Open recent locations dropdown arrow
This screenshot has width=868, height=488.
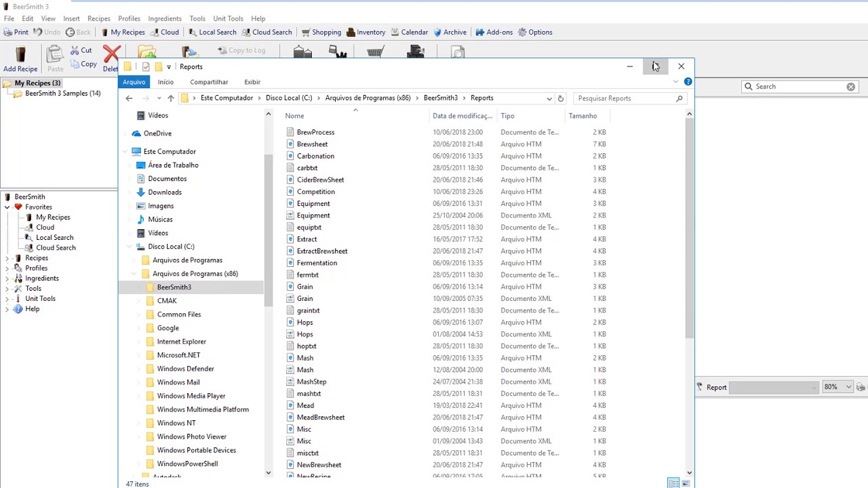click(x=159, y=98)
